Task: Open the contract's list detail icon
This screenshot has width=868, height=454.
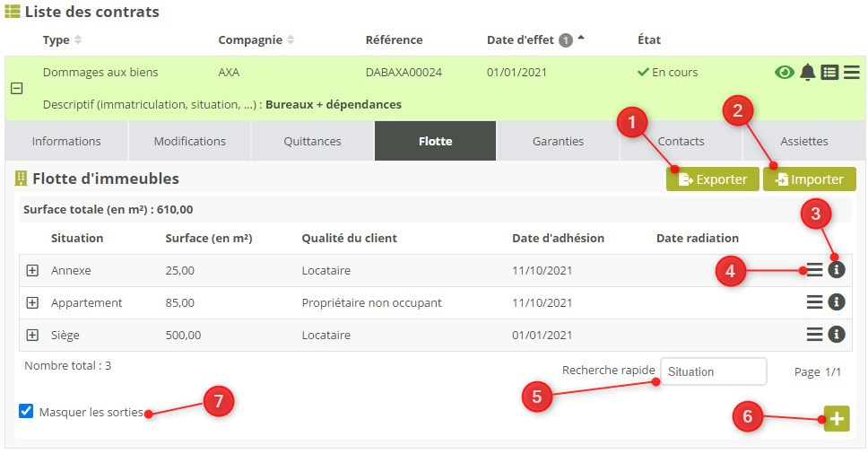Action: click(x=830, y=73)
